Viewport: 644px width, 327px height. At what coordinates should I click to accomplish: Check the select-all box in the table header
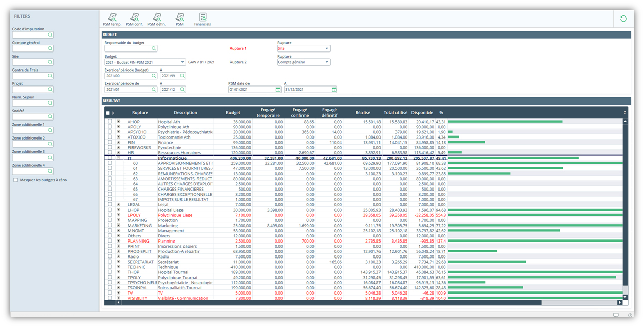[x=108, y=112]
